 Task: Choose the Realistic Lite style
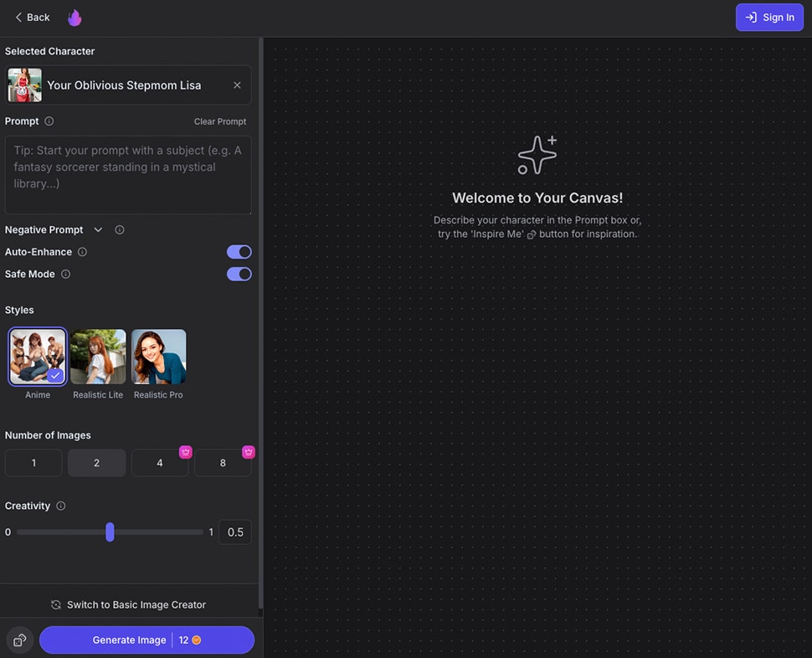pyautogui.click(x=98, y=357)
